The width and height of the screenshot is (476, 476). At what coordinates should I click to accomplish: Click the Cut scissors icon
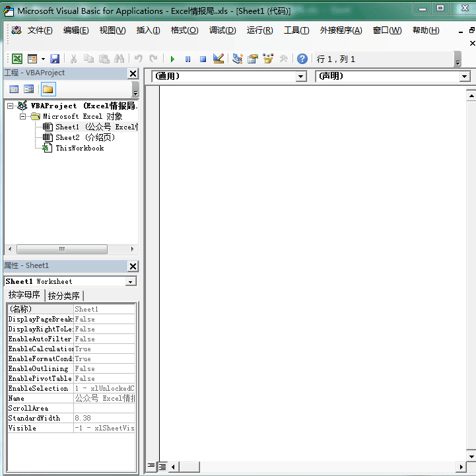(73, 59)
